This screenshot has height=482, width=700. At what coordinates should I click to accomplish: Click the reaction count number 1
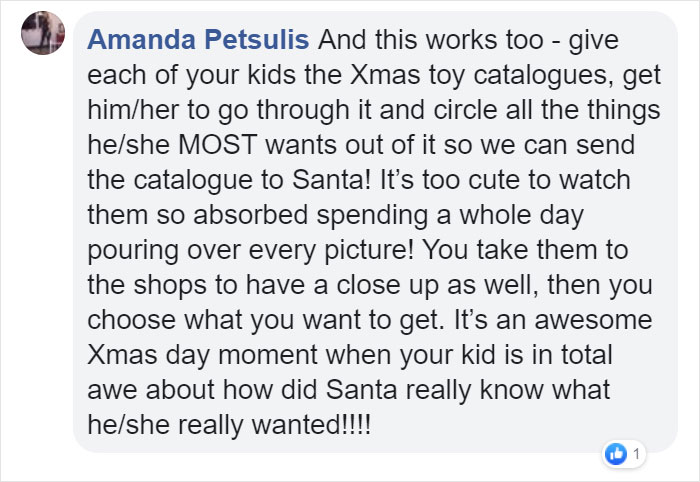(x=636, y=455)
